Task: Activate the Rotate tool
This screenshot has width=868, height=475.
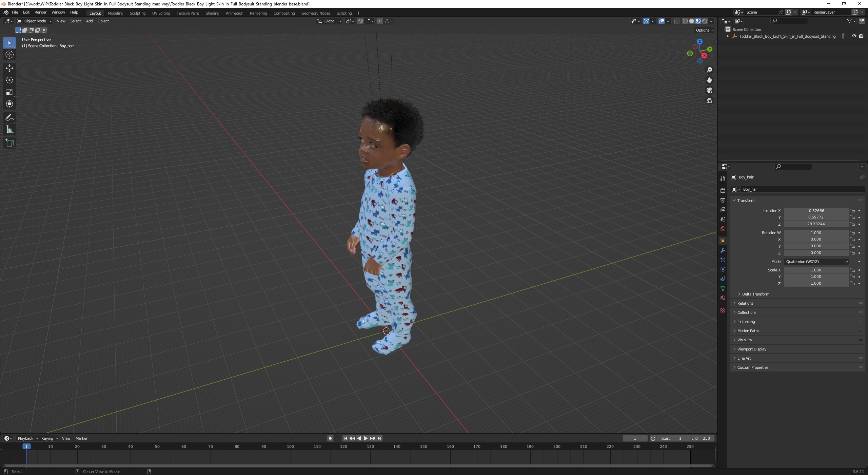Action: coord(9,80)
